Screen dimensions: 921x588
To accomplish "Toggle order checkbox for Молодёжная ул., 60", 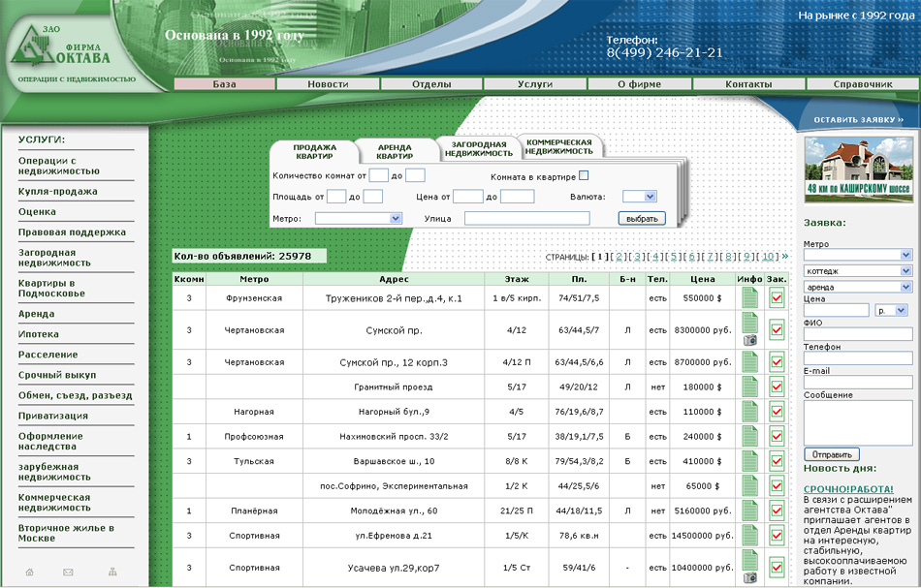I will 777,511.
